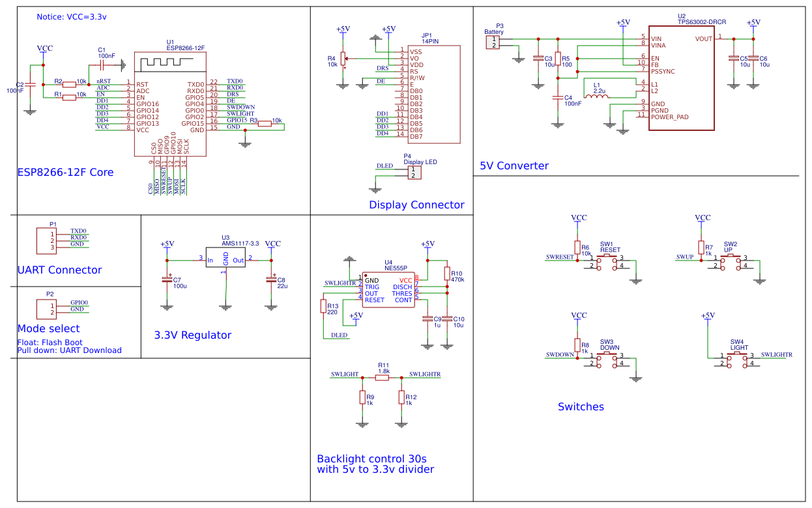This screenshot has width=812, height=508.
Task: Click the P3 Battery connector symbol
Action: pyautogui.click(x=493, y=42)
